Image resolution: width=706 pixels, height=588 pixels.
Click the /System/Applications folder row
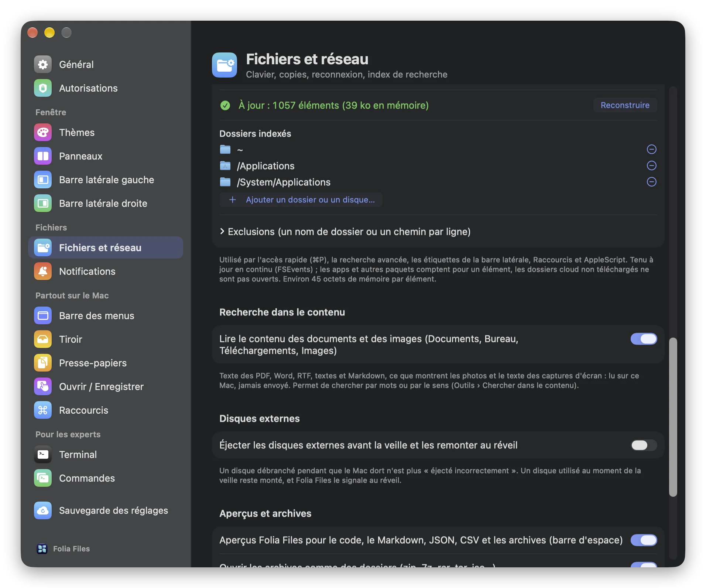[x=438, y=182]
